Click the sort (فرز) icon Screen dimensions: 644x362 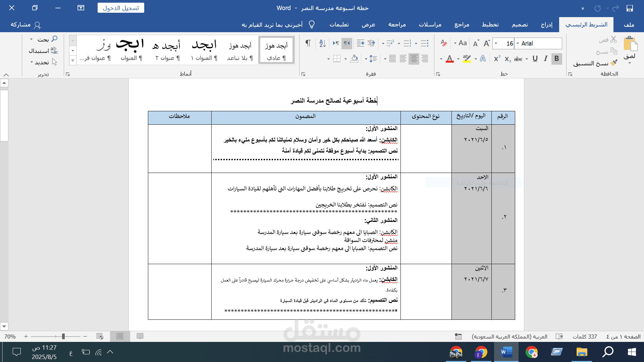point(322,43)
